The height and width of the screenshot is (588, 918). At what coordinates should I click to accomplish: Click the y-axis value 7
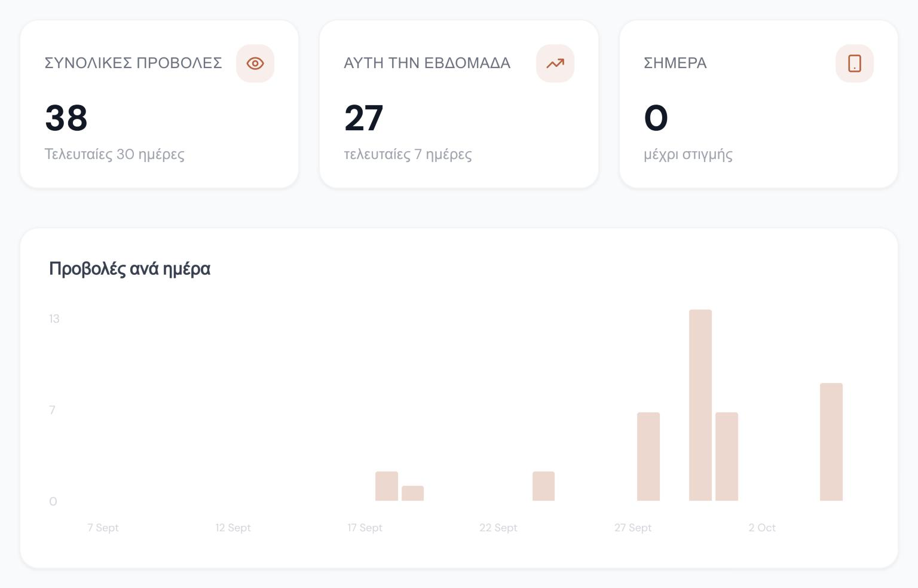pos(52,410)
